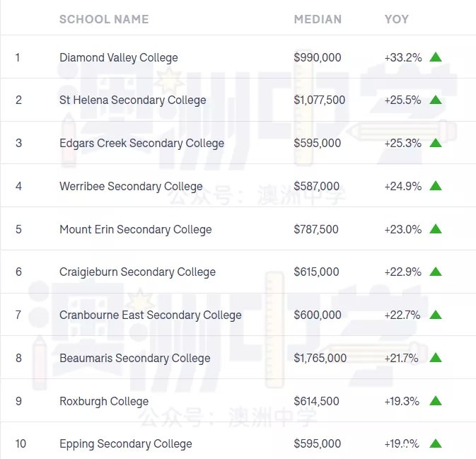Select the green arrow next to +22.9%
The height and width of the screenshot is (459, 476).
coord(436,272)
